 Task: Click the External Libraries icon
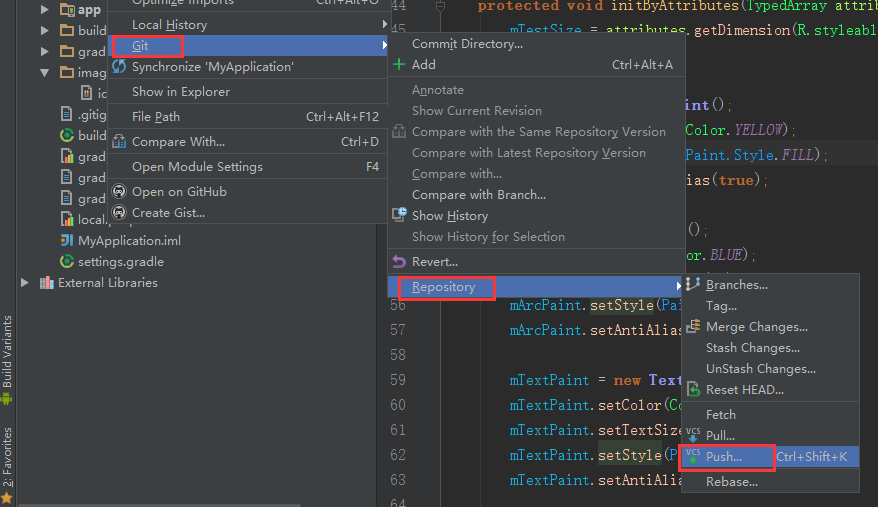[46, 282]
